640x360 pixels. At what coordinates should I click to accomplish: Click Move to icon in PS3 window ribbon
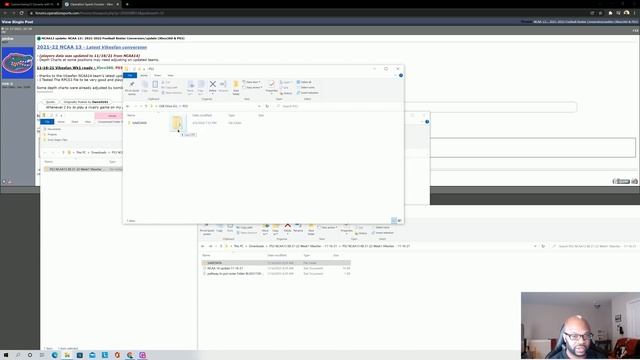point(191,87)
